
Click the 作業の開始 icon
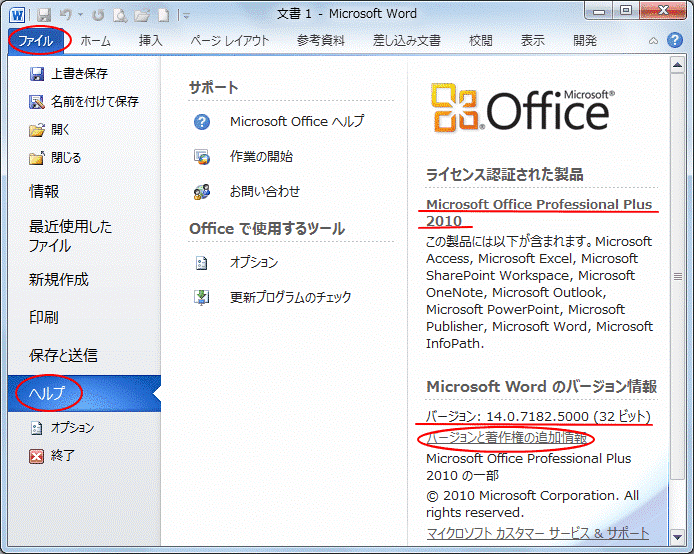click(202, 157)
